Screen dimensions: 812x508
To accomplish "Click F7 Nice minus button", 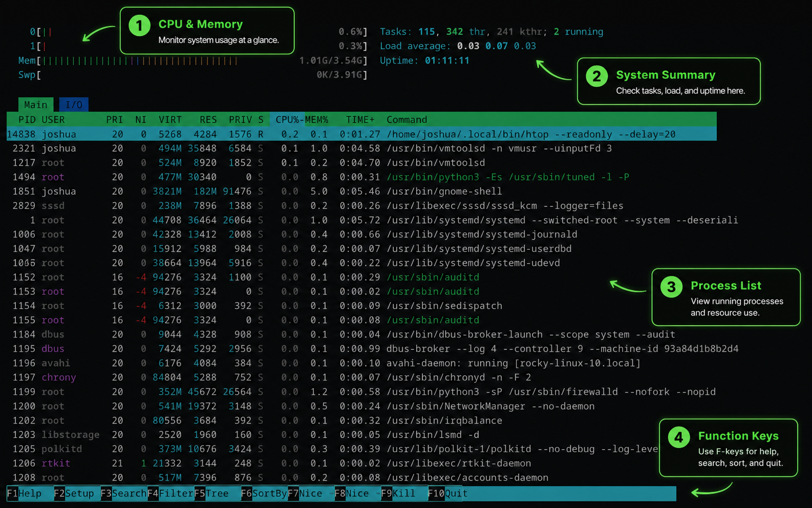I will tap(311, 494).
